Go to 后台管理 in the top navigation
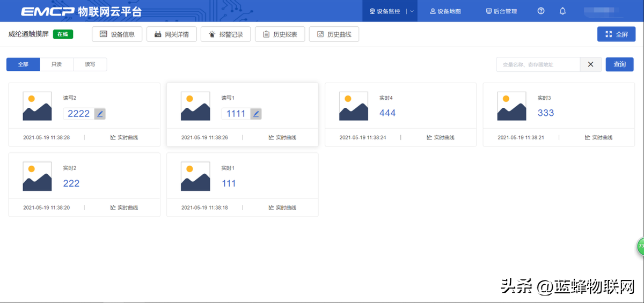644x303 pixels. coord(501,11)
